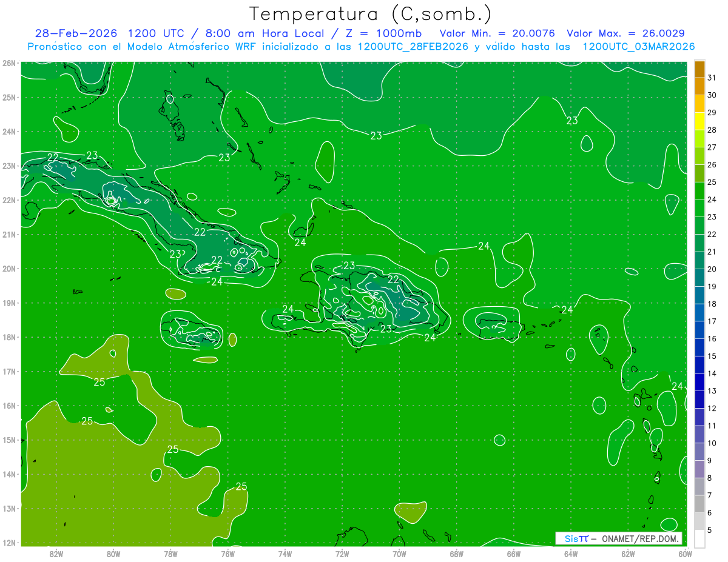This screenshot has width=728, height=562.
Task: Click the 82W longitude label
Action: click(x=56, y=553)
